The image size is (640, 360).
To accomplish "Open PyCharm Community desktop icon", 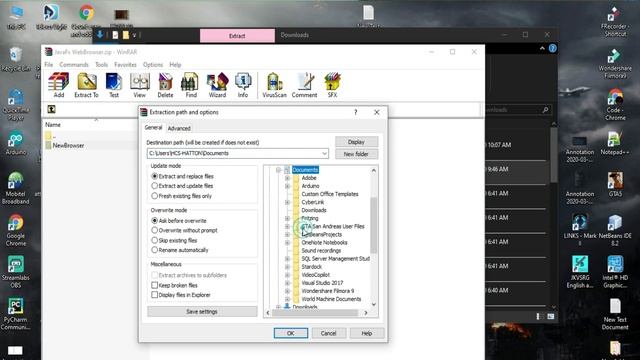I will point(16,314).
